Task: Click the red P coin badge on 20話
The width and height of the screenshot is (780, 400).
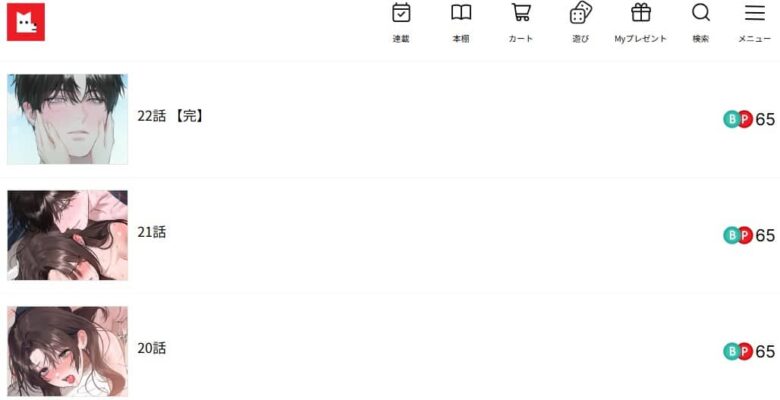Action: [745, 352]
